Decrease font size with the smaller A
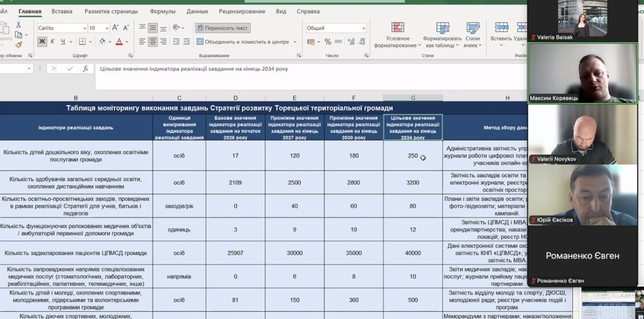Screen dimensions: 644x319 tap(126, 28)
